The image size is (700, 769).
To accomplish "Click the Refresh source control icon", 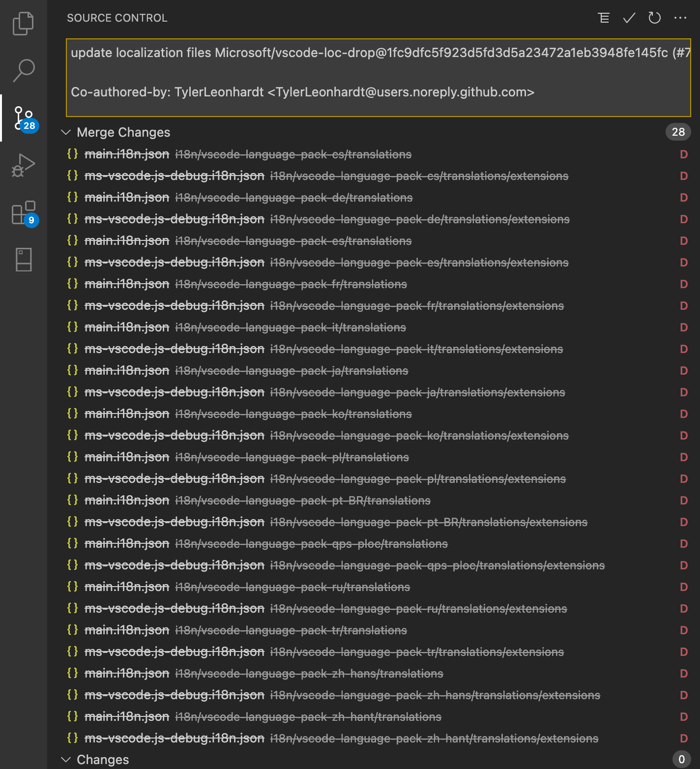I will (x=655, y=18).
